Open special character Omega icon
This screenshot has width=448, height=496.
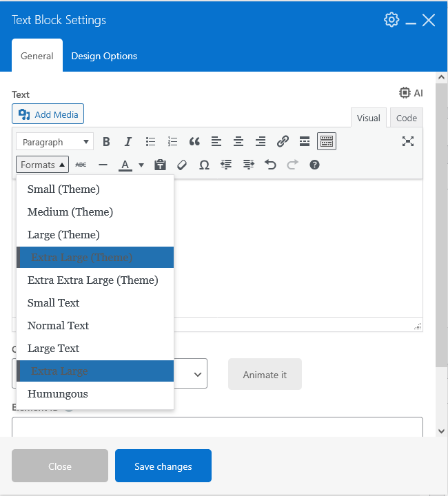204,165
